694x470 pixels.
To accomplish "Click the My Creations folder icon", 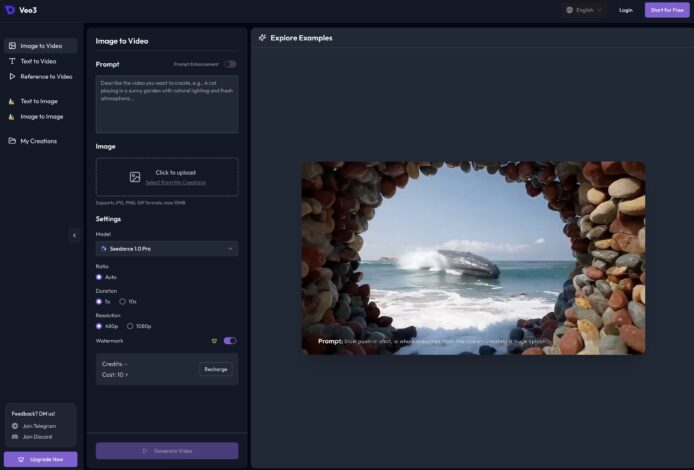I will (x=12, y=141).
